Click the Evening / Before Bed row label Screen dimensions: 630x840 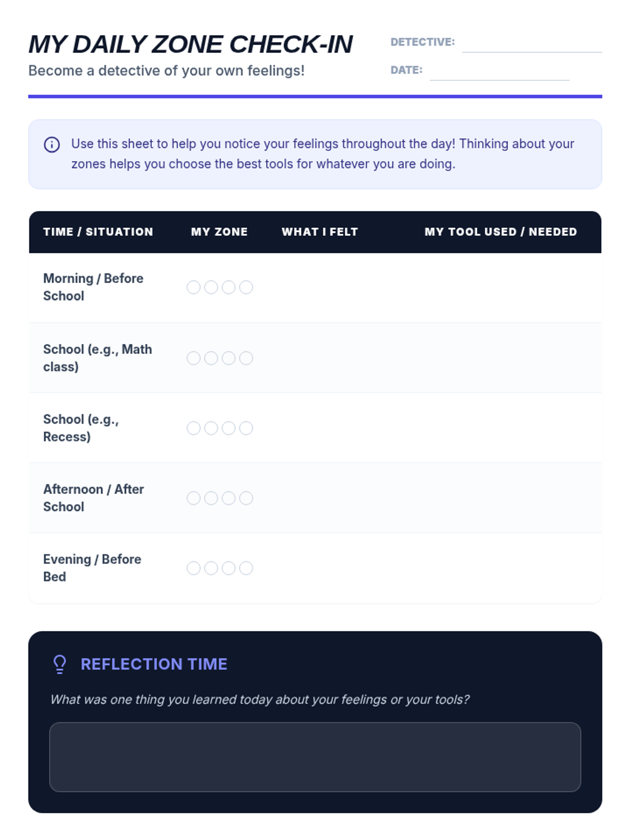[x=92, y=568]
